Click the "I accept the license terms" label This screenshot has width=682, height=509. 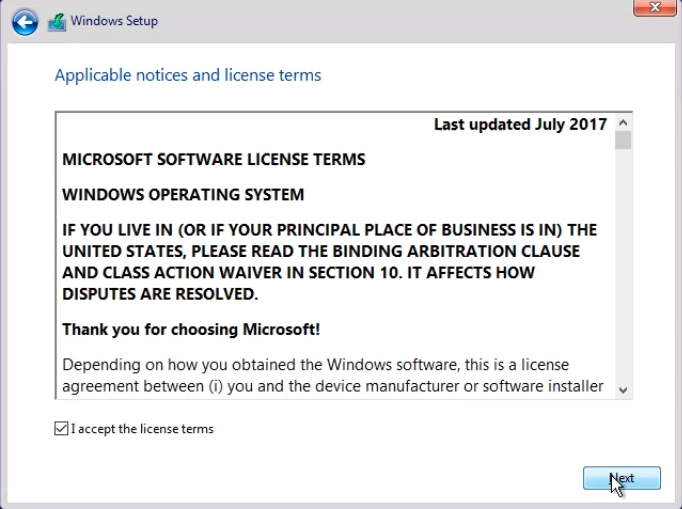(x=142, y=429)
